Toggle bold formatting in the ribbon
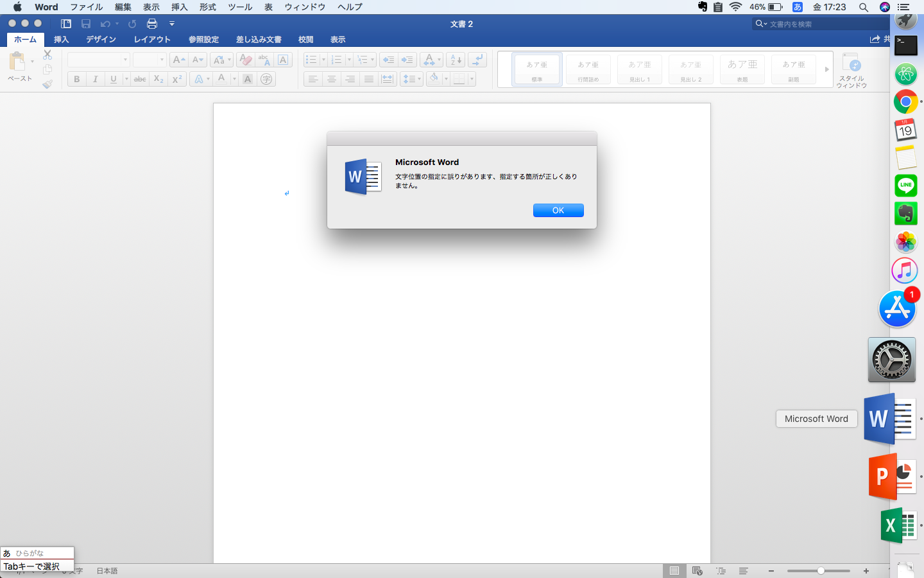The width and height of the screenshot is (924, 578). (76, 79)
